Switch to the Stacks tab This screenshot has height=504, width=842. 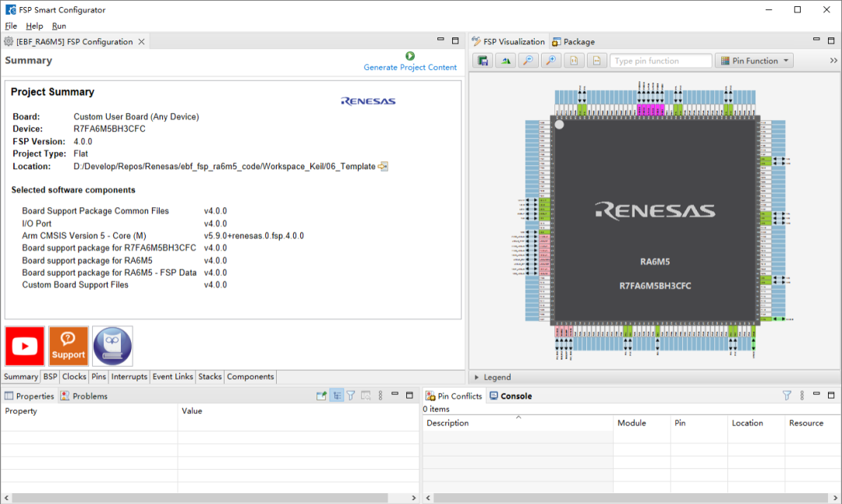[x=210, y=377]
